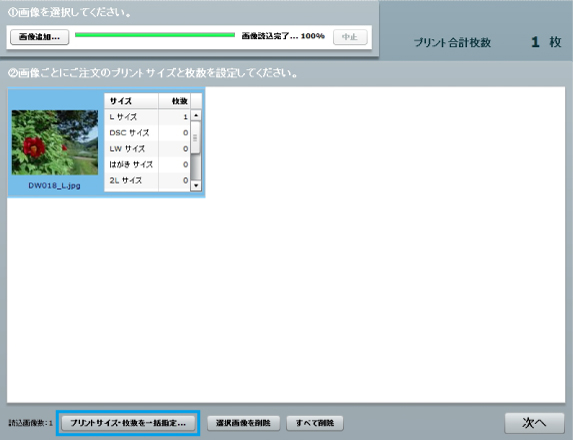Click the size list scrollbar thumb

click(196, 138)
